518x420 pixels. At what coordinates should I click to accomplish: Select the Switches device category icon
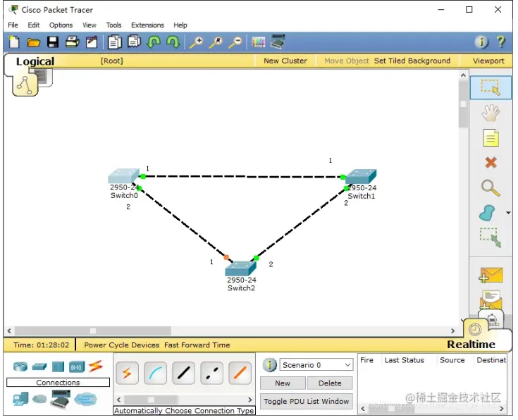coord(39,366)
